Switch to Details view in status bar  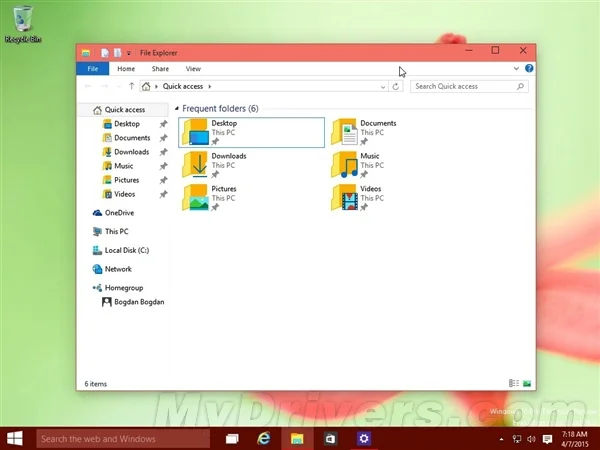click(x=514, y=383)
